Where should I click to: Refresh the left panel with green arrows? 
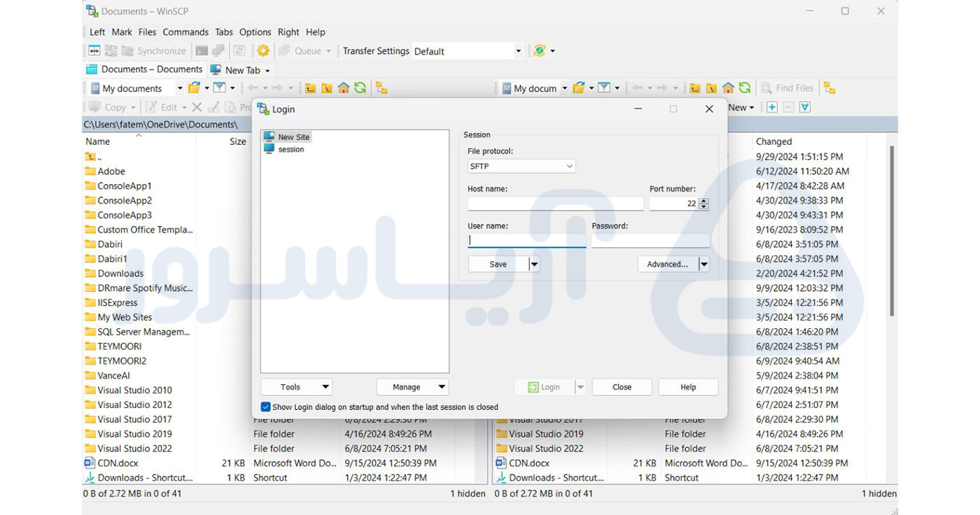point(360,87)
